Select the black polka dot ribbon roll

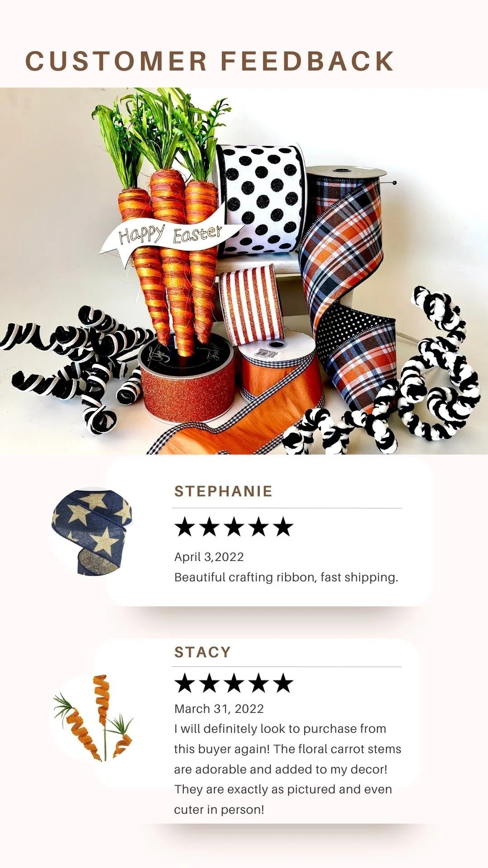click(x=261, y=199)
